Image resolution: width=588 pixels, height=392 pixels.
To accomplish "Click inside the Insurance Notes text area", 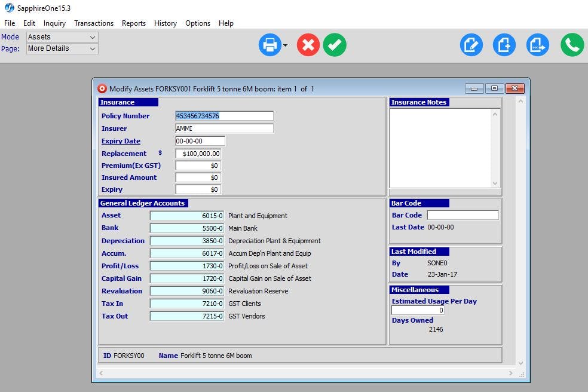I will tap(440, 148).
